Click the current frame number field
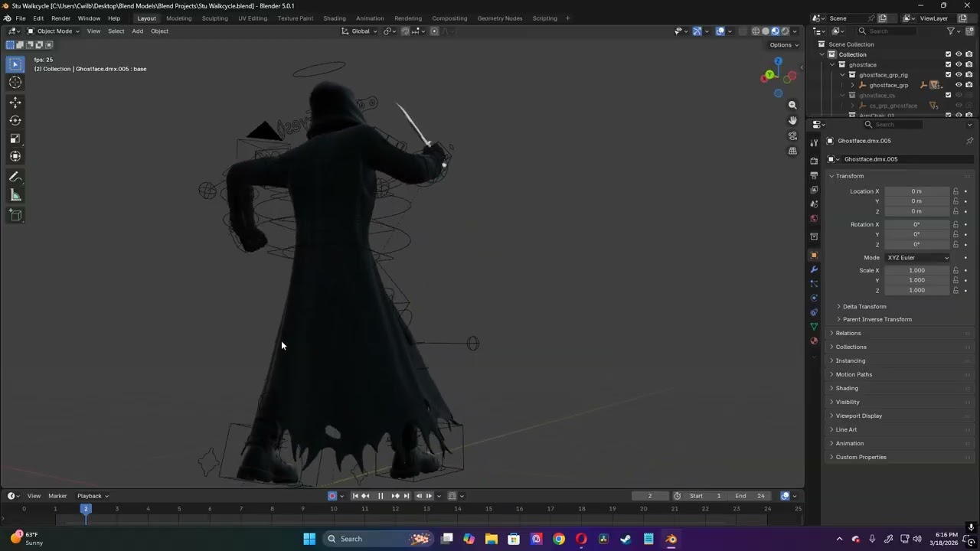 [650, 496]
